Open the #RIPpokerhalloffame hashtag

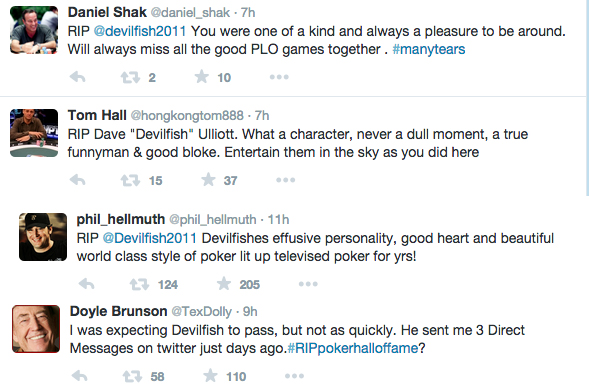point(352,348)
